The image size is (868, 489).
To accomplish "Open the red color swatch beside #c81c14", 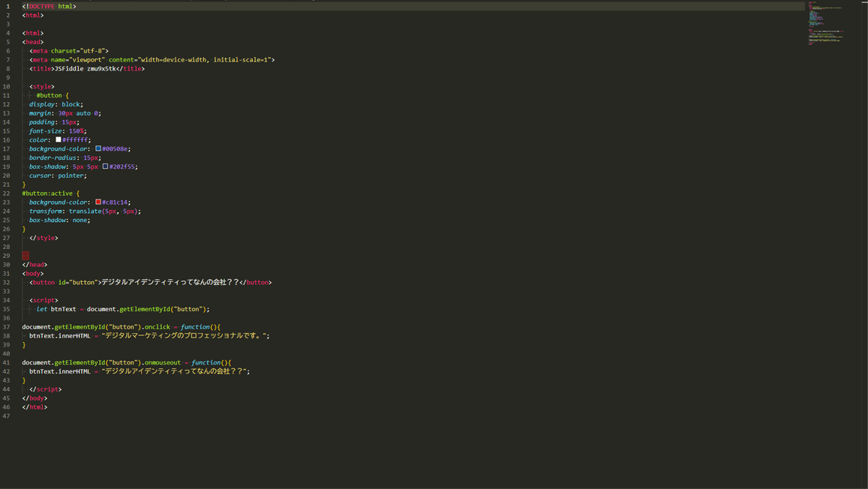I will coord(98,202).
